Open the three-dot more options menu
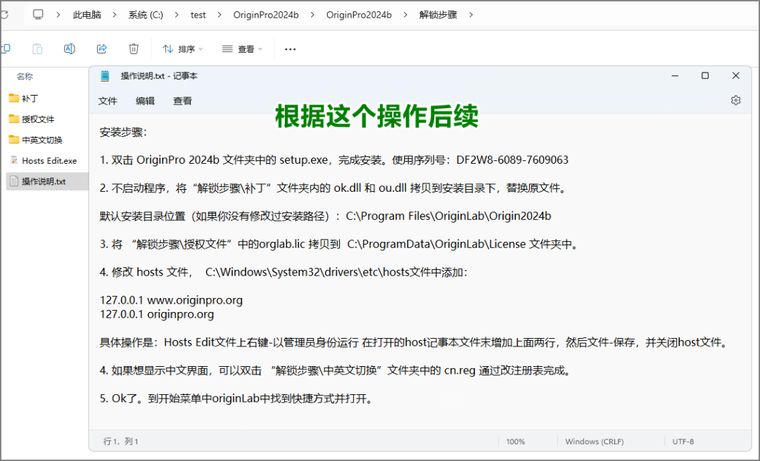Image resolution: width=760 pixels, height=461 pixels. coord(290,49)
